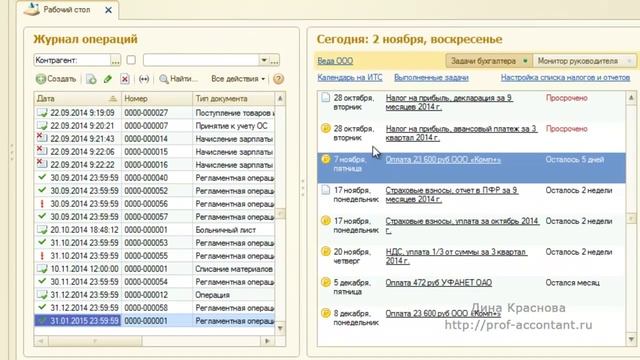The image size is (640, 360).
Task: Click the ellipsis button beside the Контрагент field
Action: point(116,60)
